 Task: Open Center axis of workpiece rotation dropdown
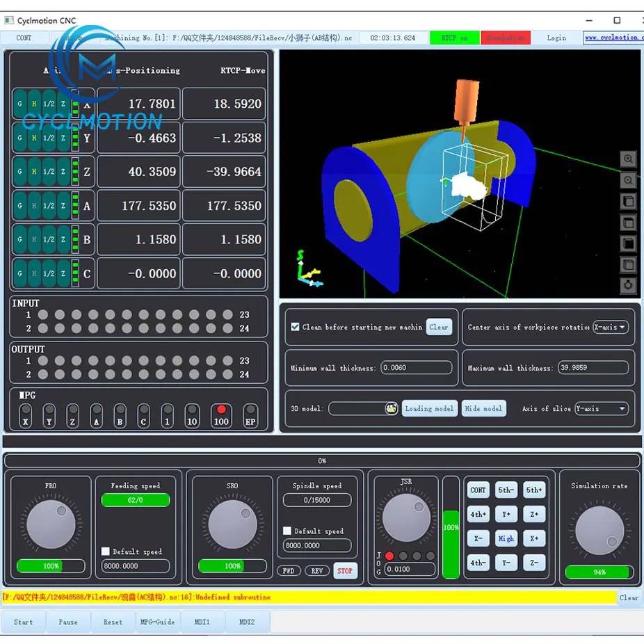pos(611,327)
